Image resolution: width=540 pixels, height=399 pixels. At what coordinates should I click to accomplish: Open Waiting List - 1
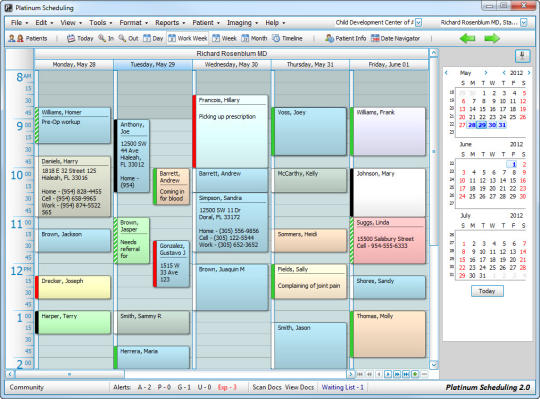pyautogui.click(x=342, y=387)
